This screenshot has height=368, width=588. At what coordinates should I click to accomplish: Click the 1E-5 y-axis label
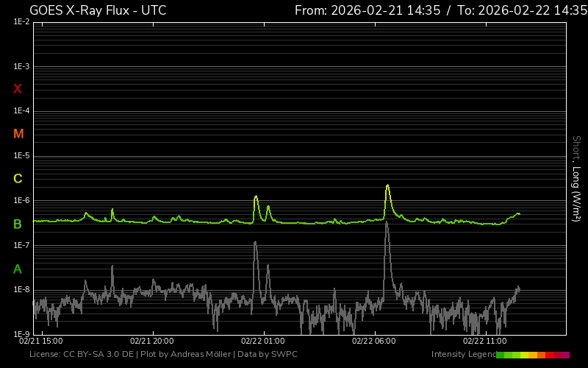(x=21, y=156)
